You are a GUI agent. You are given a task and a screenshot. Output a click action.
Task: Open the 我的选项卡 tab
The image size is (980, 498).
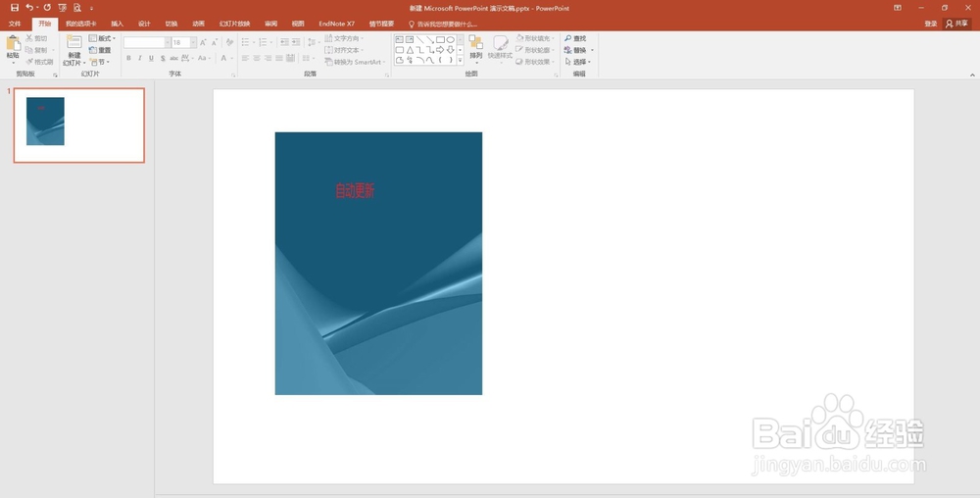point(80,24)
